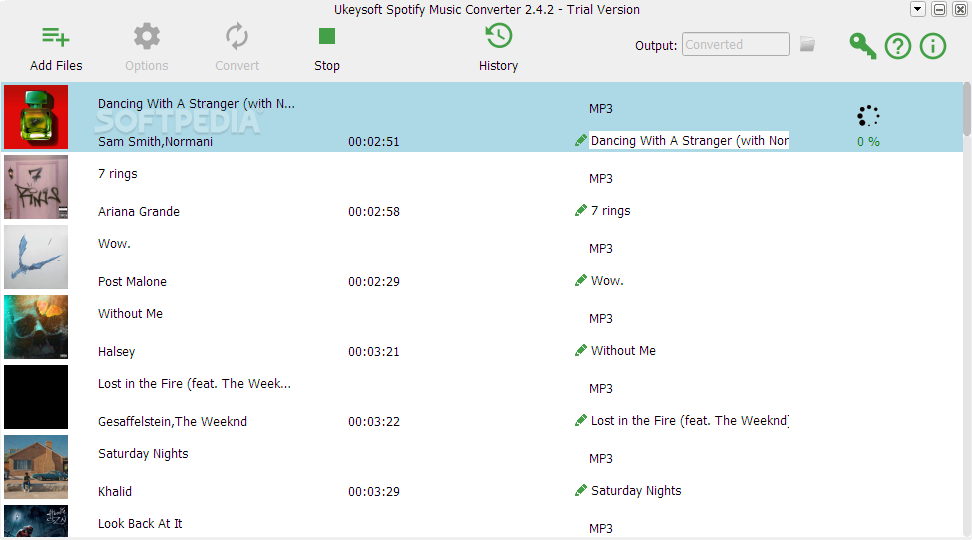Select artist "Post Malone"
Image resolution: width=972 pixels, height=540 pixels.
(132, 282)
